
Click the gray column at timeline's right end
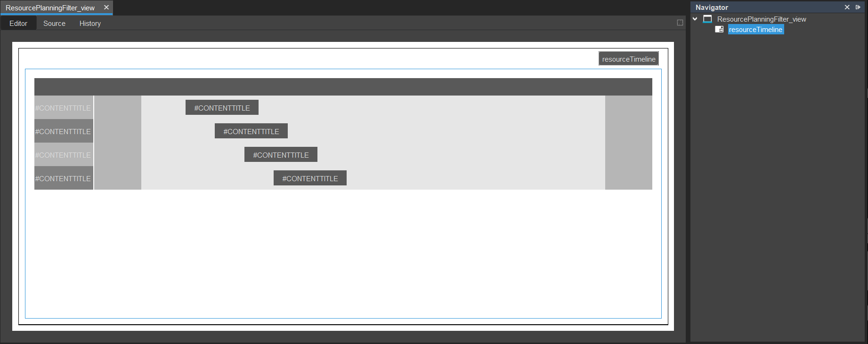[628, 143]
